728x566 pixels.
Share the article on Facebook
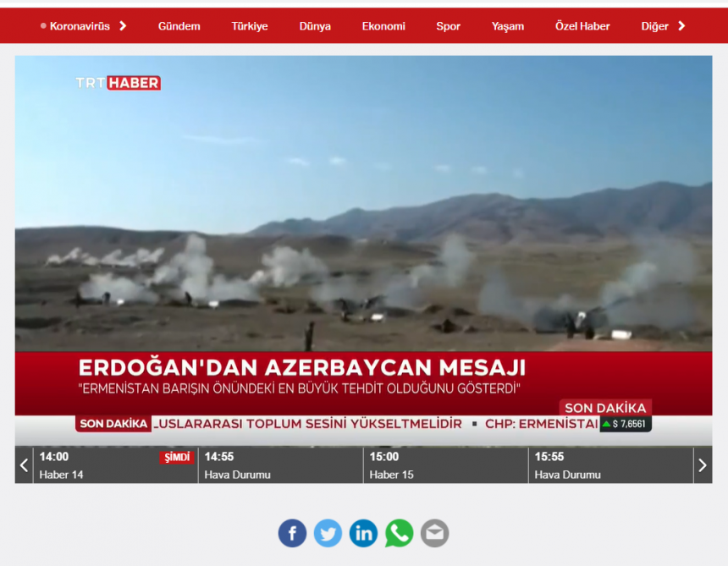point(292,533)
